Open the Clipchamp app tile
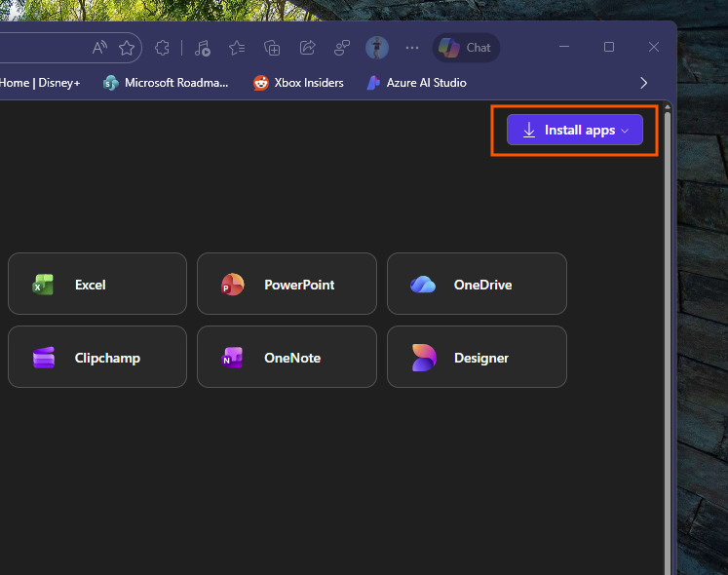The height and width of the screenshot is (575, 728). [x=97, y=357]
